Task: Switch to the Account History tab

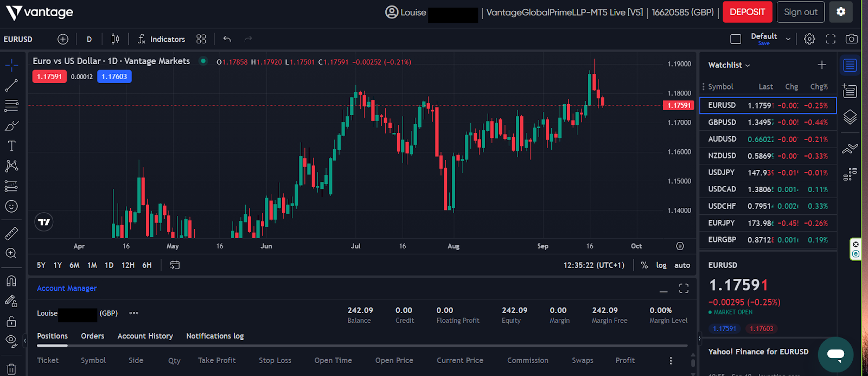Action: [x=145, y=336]
